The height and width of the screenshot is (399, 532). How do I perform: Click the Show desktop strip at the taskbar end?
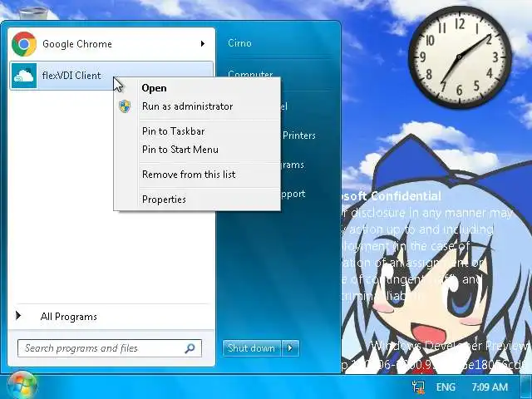526,387
